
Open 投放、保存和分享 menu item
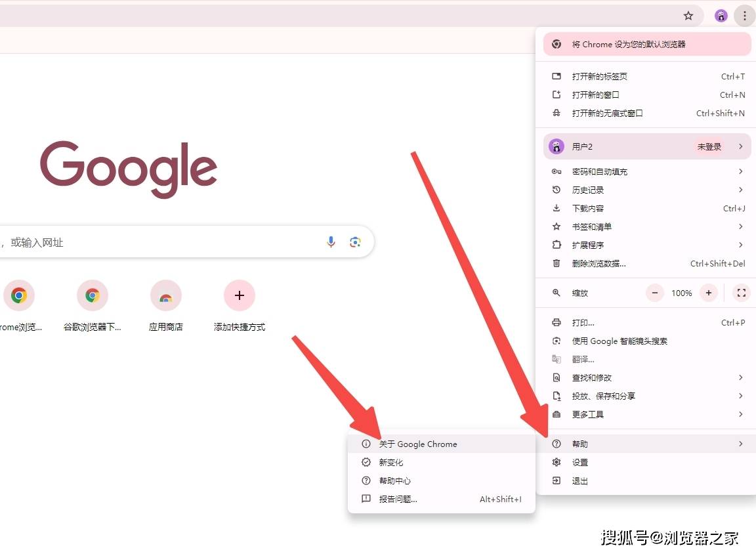(x=647, y=396)
